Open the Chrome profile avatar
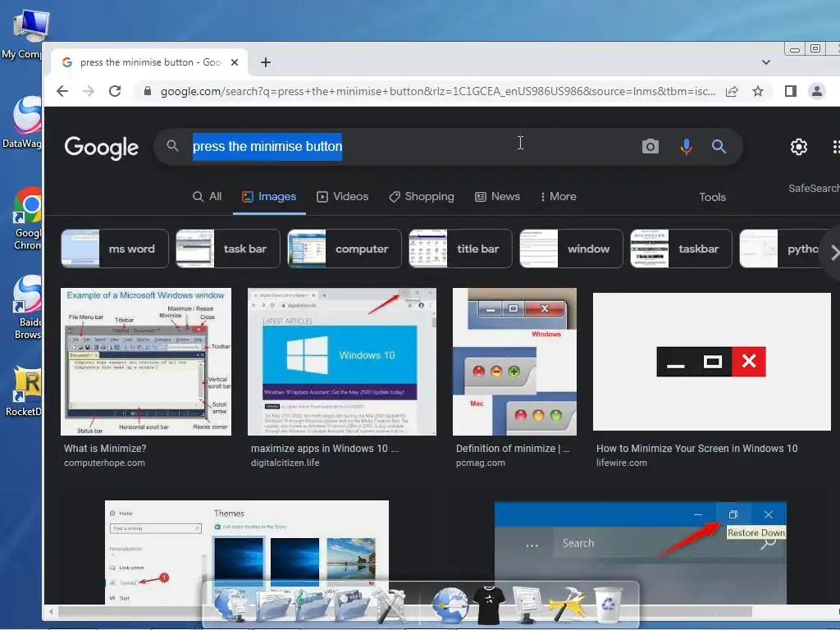 (x=816, y=91)
